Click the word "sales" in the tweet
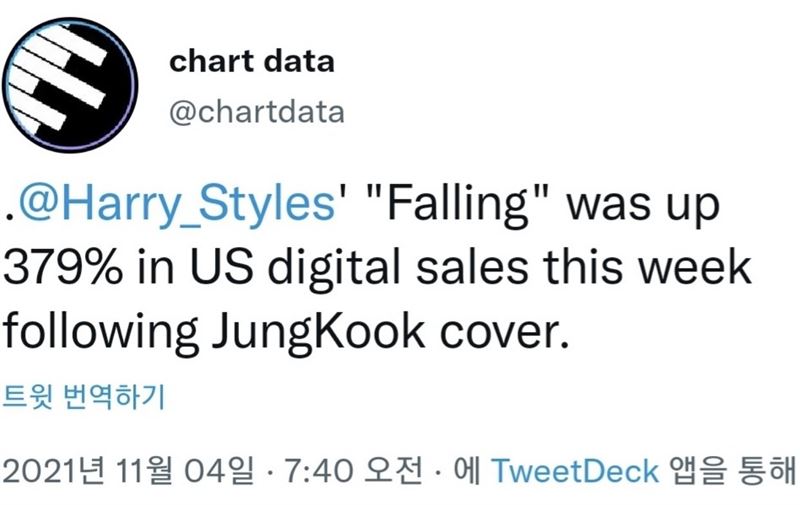 (472, 267)
